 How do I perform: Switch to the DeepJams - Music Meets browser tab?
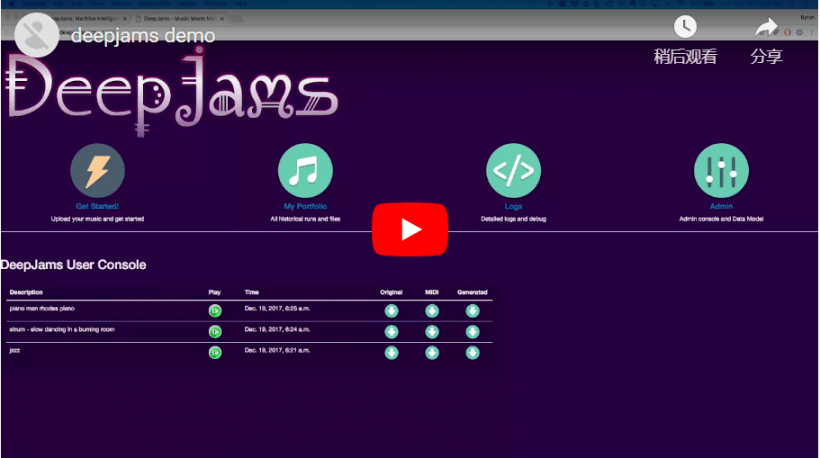180,18
